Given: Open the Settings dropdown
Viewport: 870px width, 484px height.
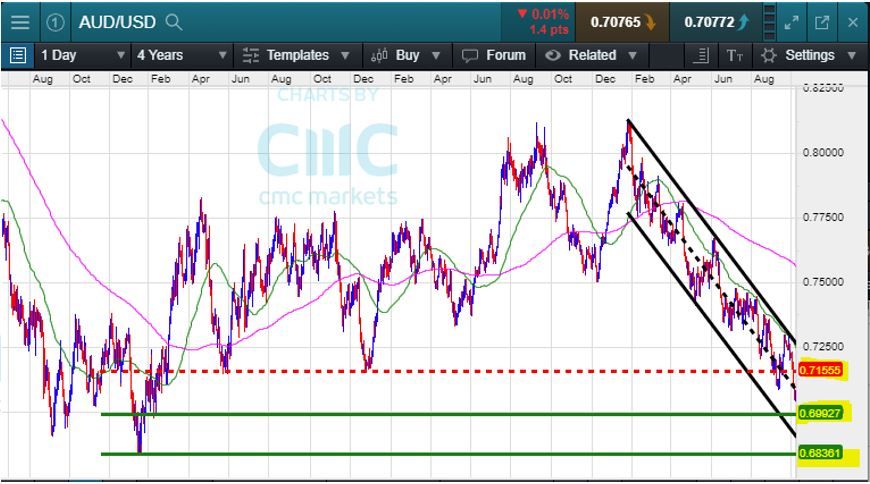Looking at the screenshot, I should [808, 56].
